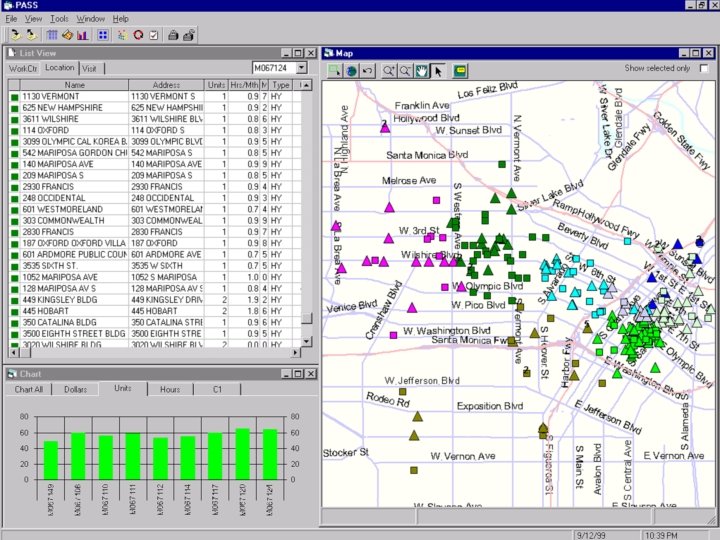Select the 114 OXFORD row
720x540 pixels.
pyautogui.click(x=155, y=130)
